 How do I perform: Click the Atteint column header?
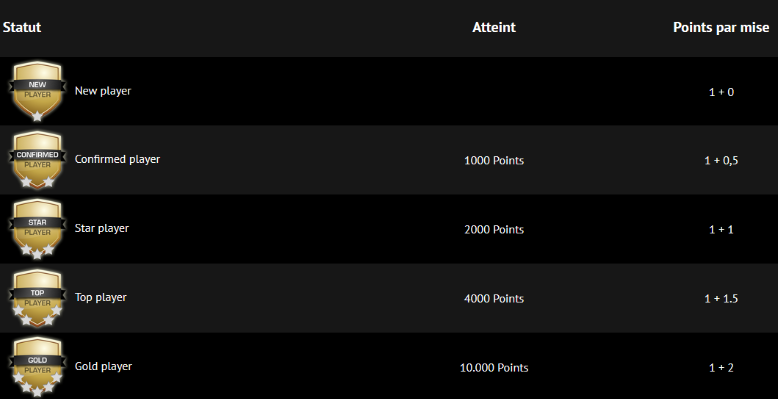[494, 27]
